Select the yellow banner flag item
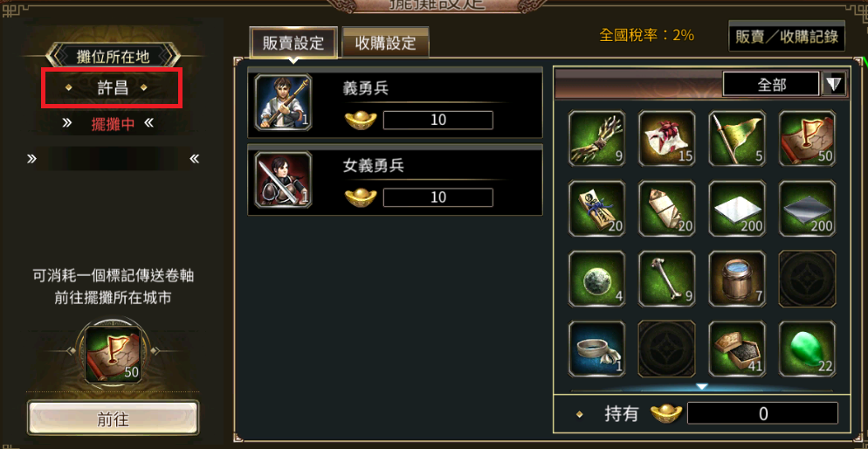The image size is (868, 449). (x=737, y=138)
